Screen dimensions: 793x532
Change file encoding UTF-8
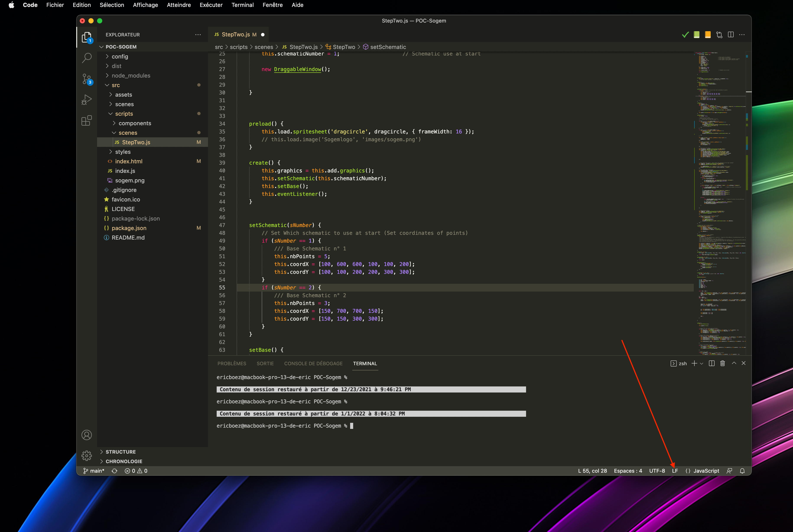pyautogui.click(x=657, y=471)
